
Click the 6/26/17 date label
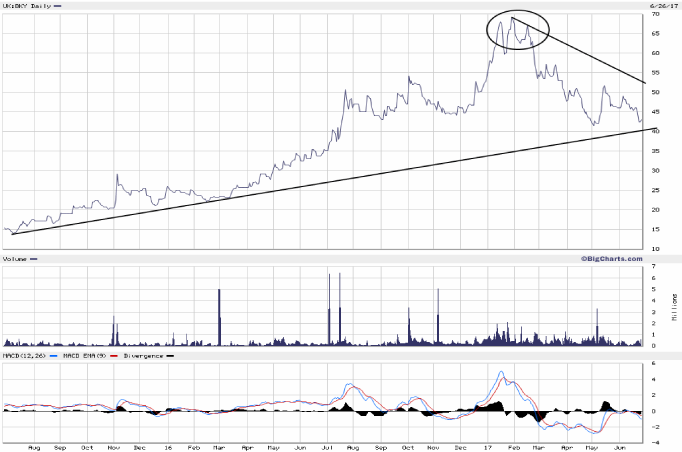tap(661, 5)
